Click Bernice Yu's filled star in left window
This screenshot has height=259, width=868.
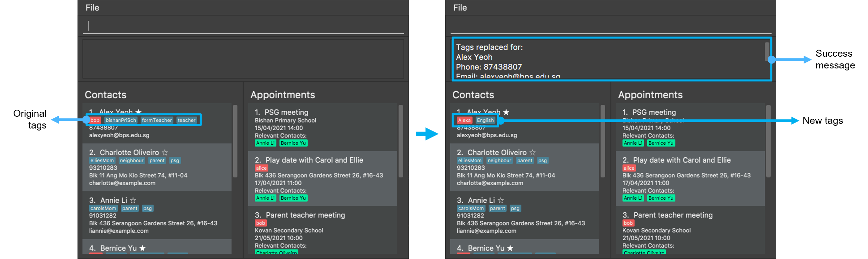tap(143, 248)
